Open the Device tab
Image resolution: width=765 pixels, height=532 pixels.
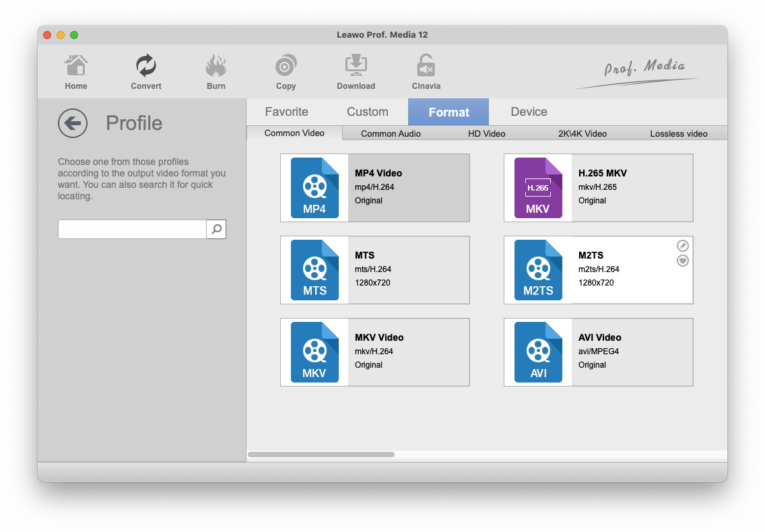pyautogui.click(x=529, y=112)
